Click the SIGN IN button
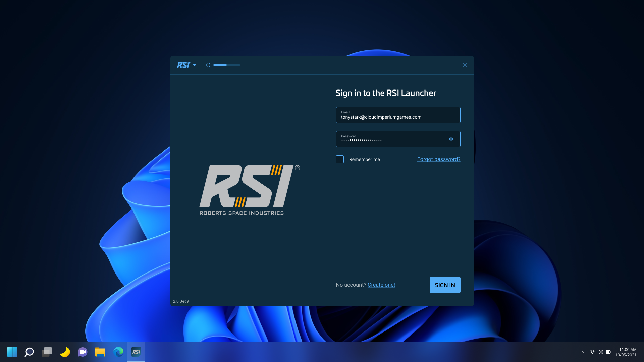Screen dimensions: 644x362 coord(445,285)
